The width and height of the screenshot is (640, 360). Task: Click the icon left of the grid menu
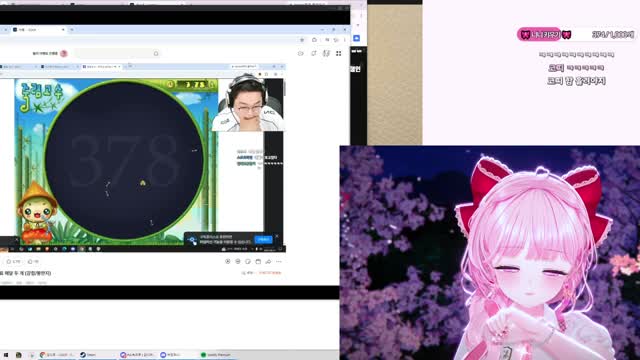326,53
